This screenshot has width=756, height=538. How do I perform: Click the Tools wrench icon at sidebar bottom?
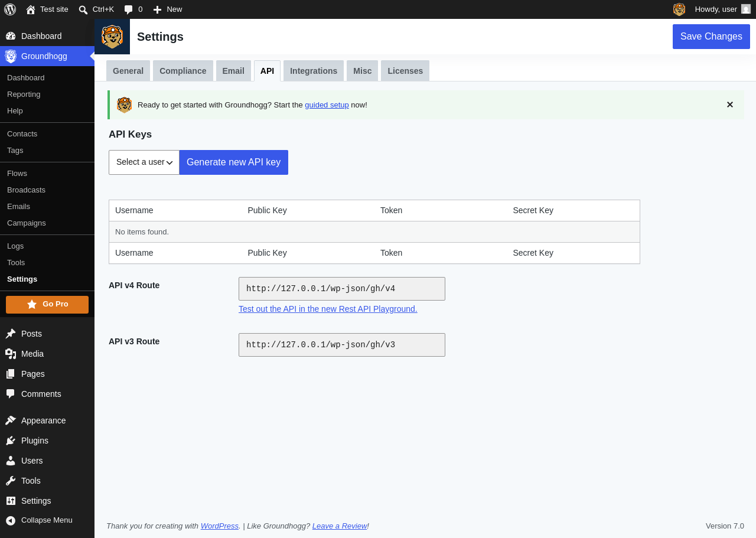tap(11, 481)
